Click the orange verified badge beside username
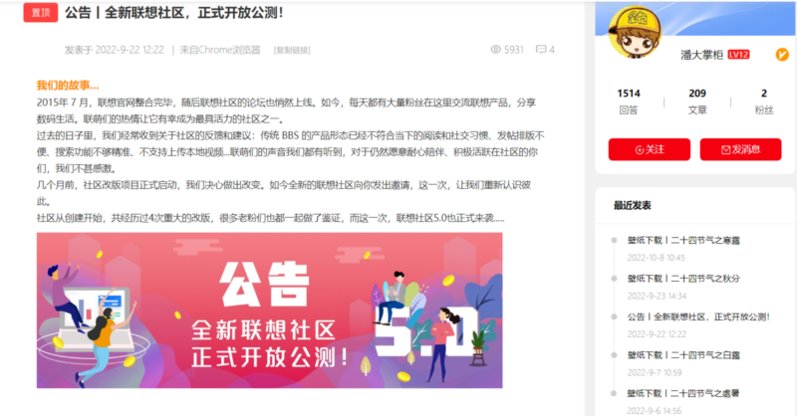This screenshot has width=797, height=416. pyautogui.click(x=782, y=54)
